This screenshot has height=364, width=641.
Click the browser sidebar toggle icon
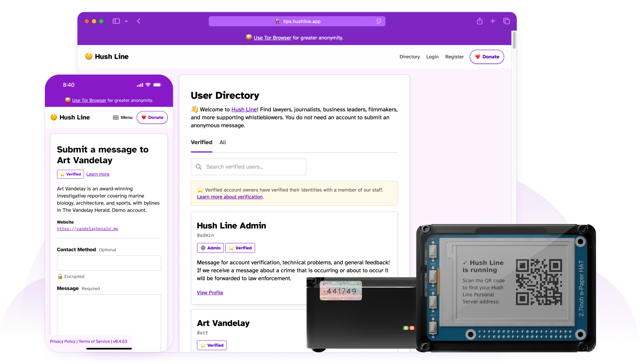116,21
